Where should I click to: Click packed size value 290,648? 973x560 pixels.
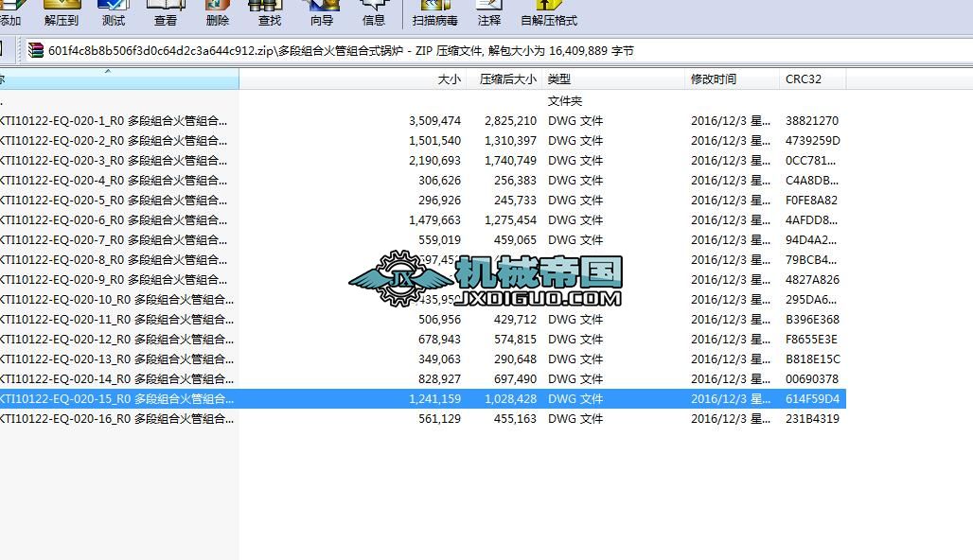click(x=515, y=359)
